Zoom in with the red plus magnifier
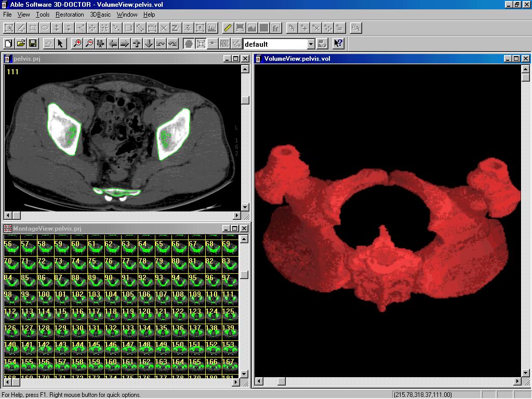This screenshot has height=399, width=532. (77, 44)
